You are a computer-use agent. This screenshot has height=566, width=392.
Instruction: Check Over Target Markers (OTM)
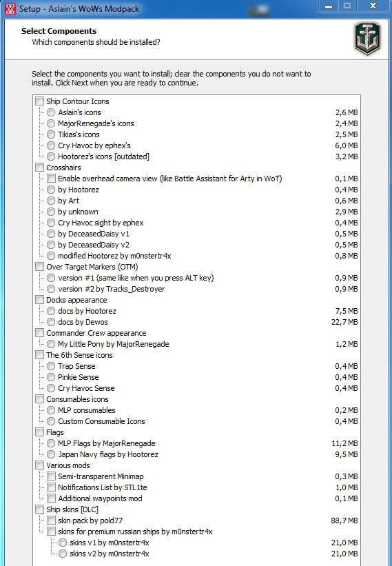coord(40,267)
